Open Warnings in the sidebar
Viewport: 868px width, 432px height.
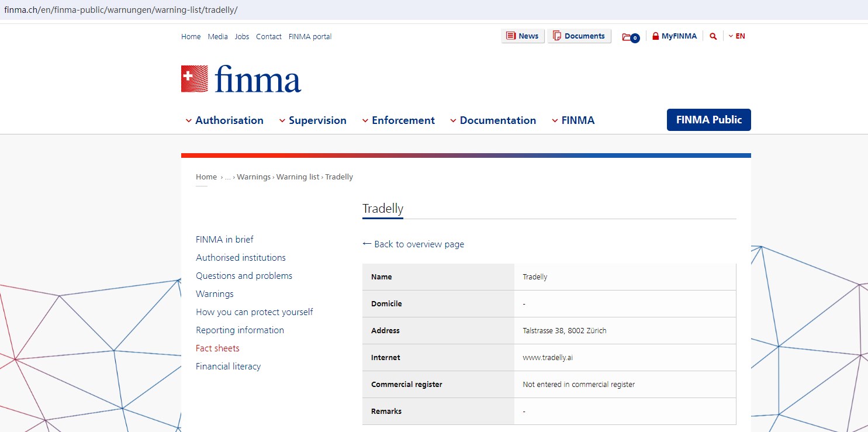(215, 294)
